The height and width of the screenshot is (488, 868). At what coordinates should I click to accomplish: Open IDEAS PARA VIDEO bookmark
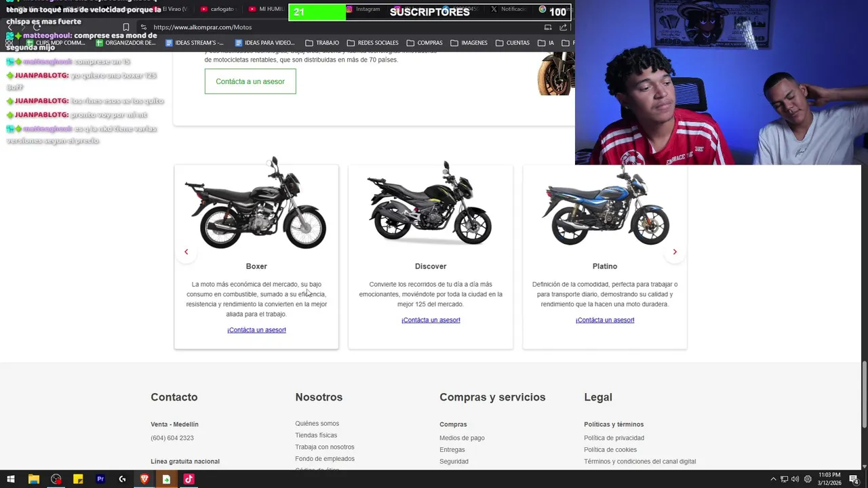coord(264,43)
